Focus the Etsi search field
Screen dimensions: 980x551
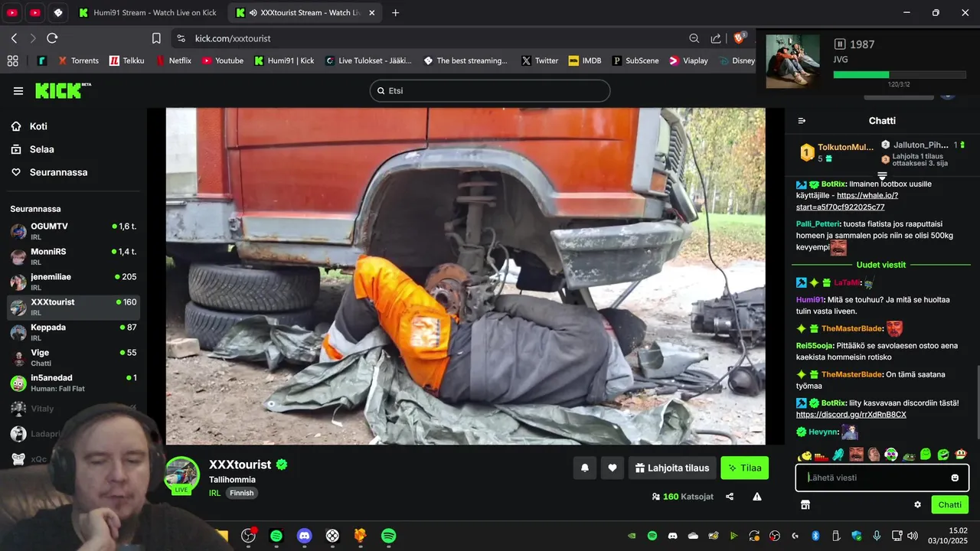[x=490, y=90]
